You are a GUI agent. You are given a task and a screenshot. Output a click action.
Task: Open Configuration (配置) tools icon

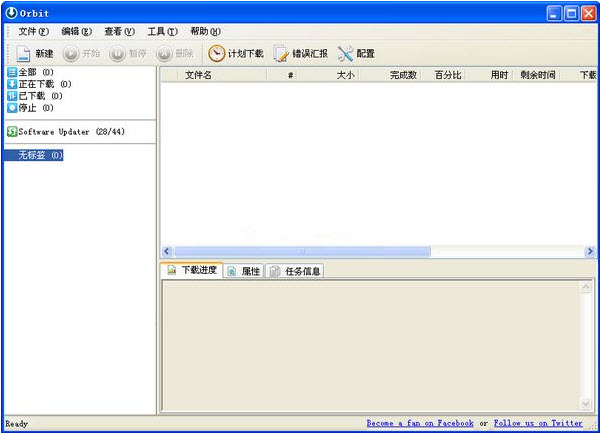pos(346,54)
